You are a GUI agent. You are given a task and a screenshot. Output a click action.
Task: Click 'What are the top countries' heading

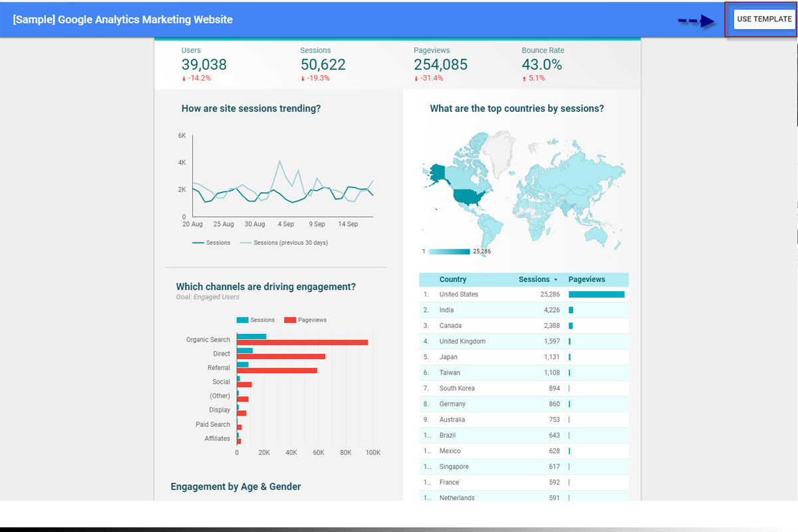(x=517, y=108)
